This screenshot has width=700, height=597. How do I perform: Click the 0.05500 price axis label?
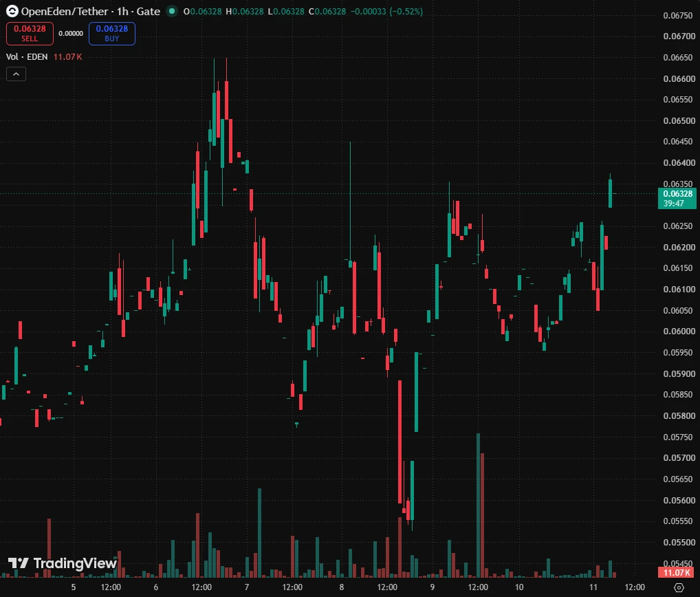(x=679, y=543)
